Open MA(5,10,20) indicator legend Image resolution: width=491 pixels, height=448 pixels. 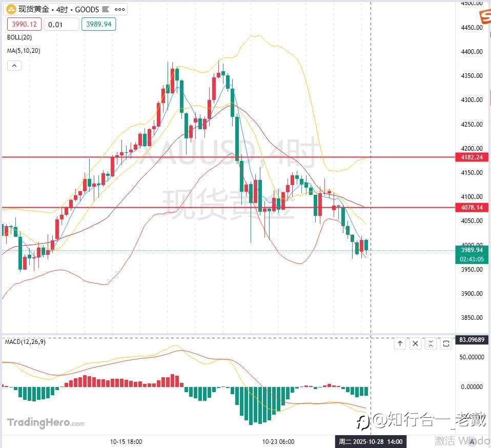tap(24, 51)
